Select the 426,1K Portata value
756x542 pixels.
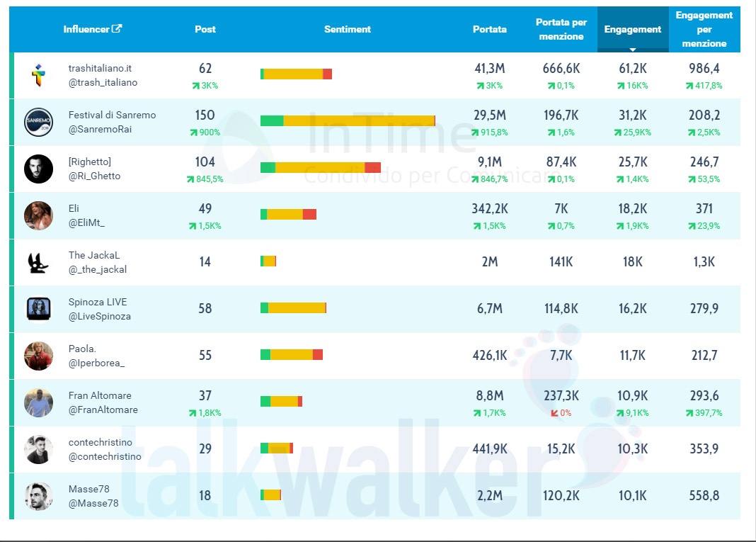[x=489, y=355]
